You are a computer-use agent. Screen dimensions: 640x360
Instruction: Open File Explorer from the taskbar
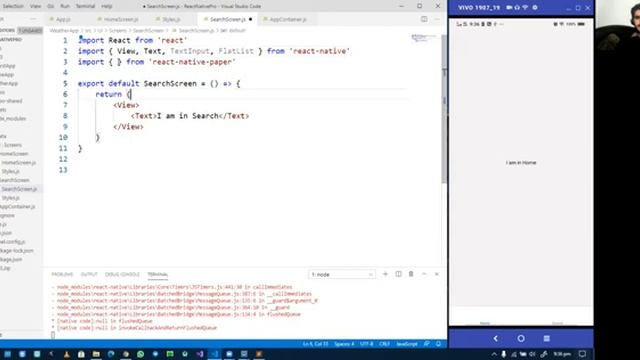[96, 354]
